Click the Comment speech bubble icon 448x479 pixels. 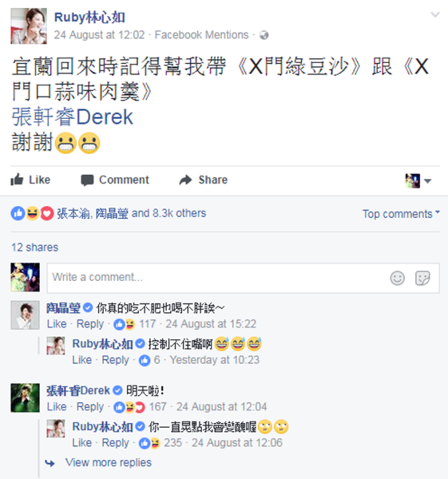[x=87, y=180]
